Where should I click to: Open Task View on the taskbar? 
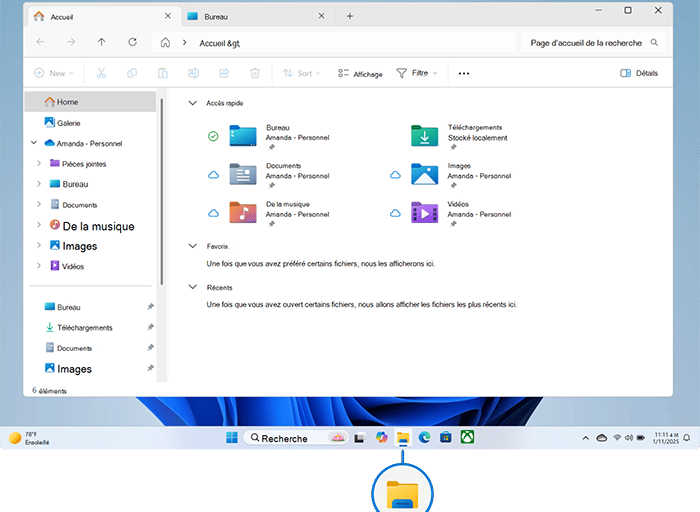click(359, 438)
